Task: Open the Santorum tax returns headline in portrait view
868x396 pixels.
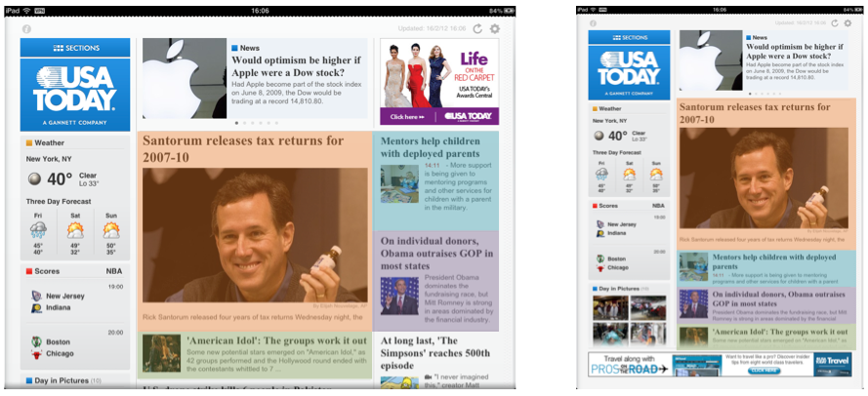Action: (755, 113)
